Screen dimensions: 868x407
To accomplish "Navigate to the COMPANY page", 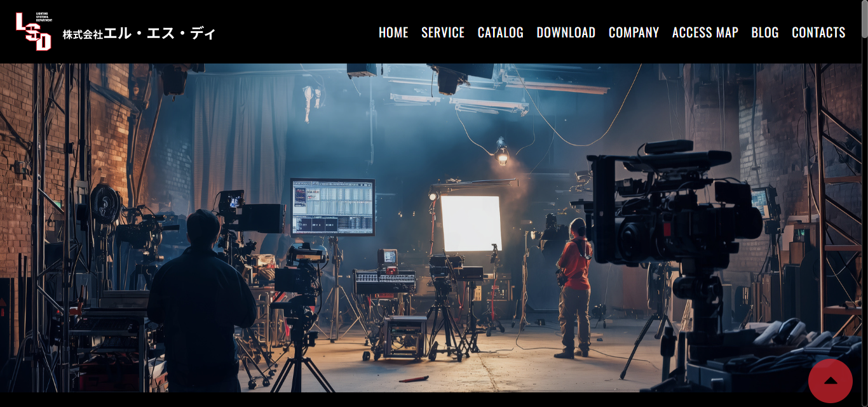I will [x=634, y=32].
